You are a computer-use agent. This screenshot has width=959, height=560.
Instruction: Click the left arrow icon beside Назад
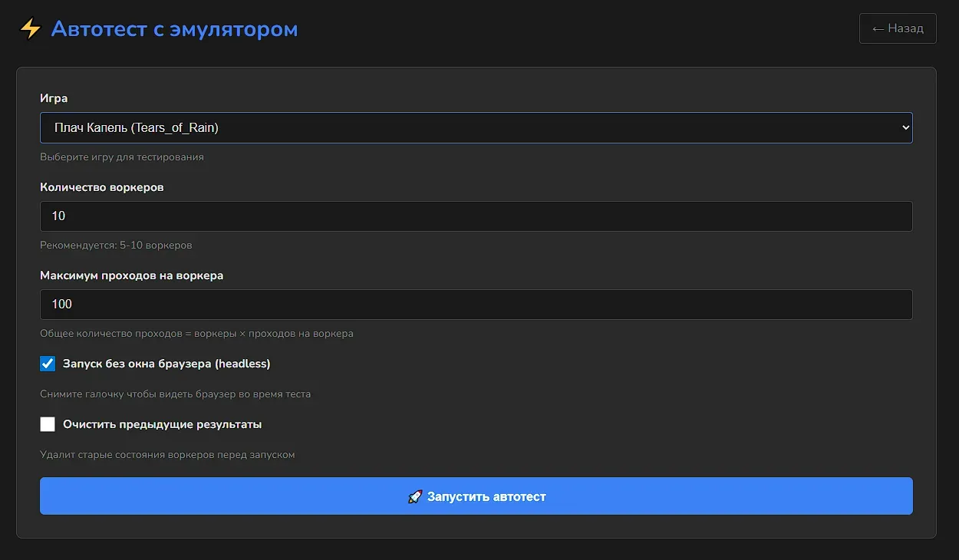878,28
